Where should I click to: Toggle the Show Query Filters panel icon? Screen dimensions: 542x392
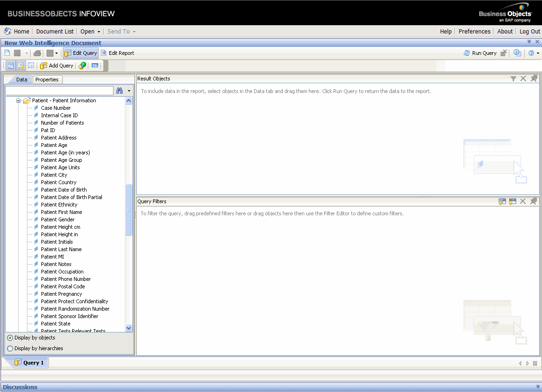click(x=21, y=65)
